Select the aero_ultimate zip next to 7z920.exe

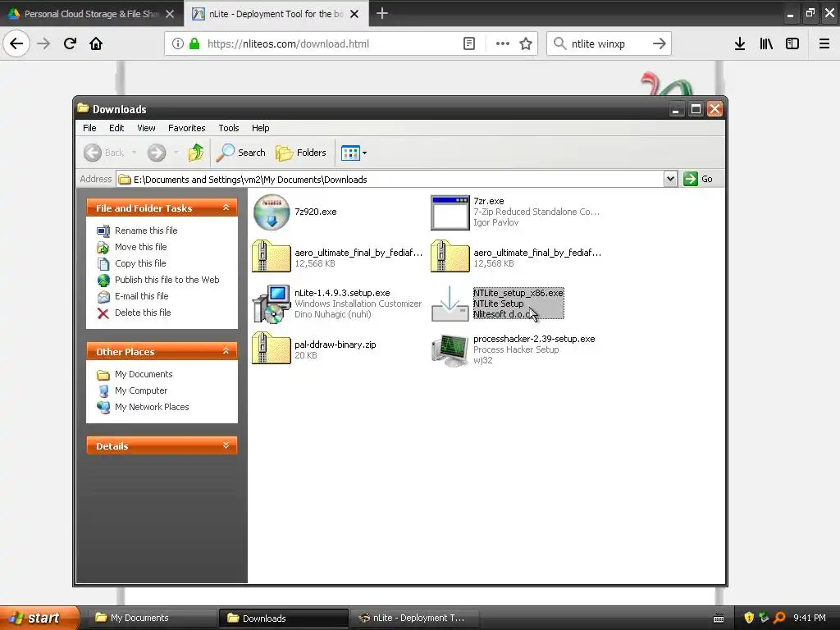(x=272, y=257)
